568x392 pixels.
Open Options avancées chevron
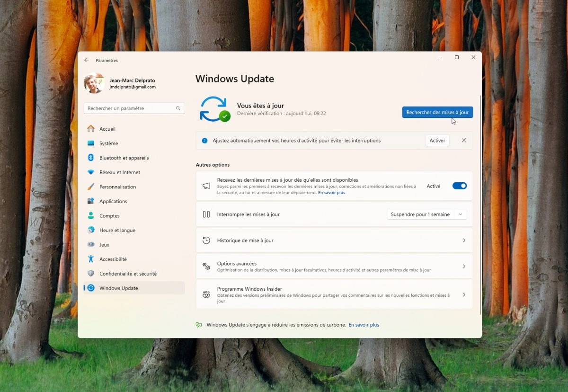464,267
